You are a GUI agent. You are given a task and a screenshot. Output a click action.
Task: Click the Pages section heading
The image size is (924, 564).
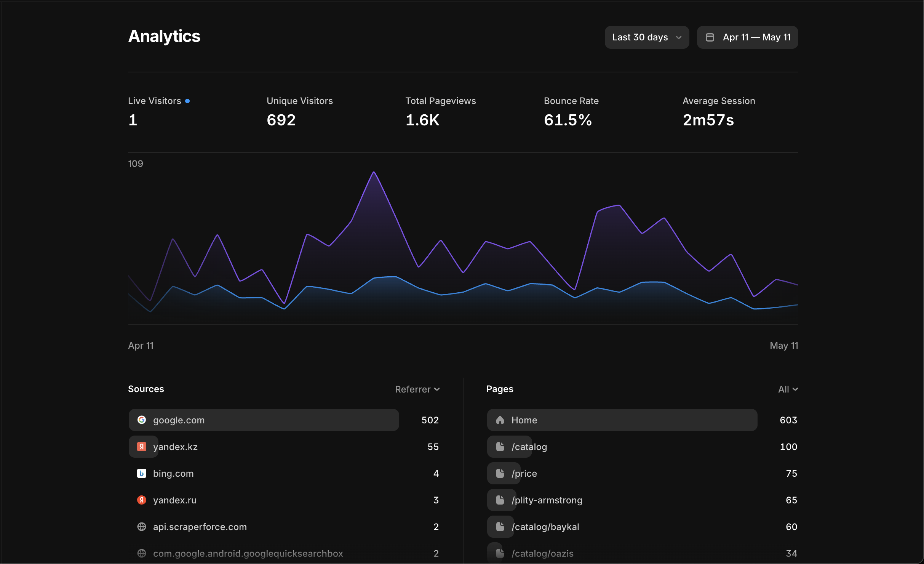(500, 389)
